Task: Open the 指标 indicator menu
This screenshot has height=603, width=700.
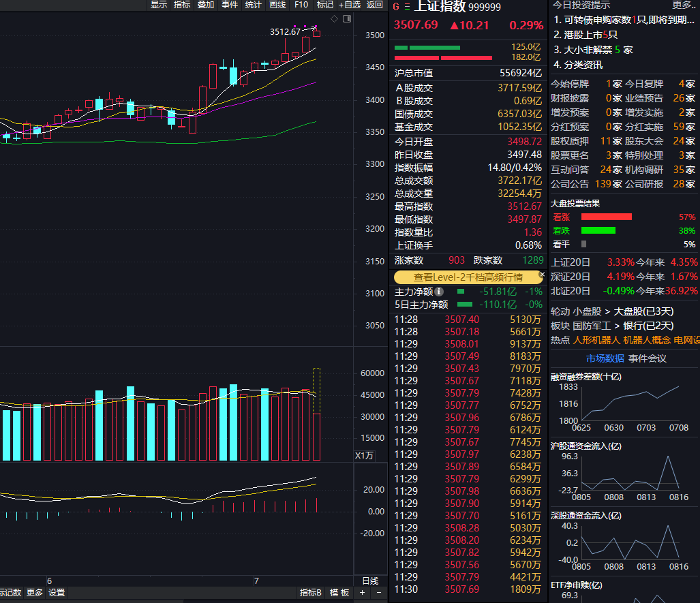Action: [x=182, y=5]
